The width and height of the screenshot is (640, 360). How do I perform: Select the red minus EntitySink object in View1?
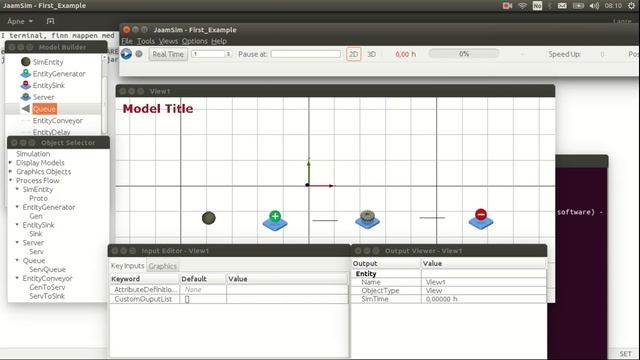481,219
